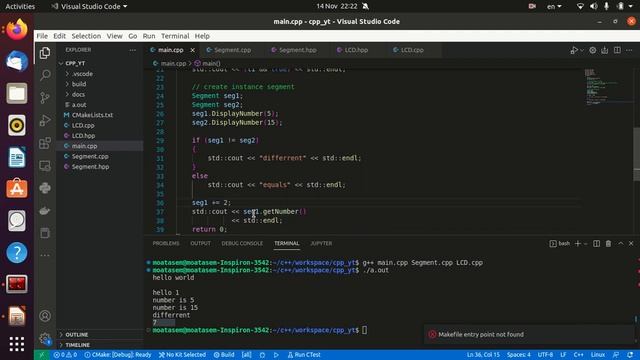Click the CMake Build button in status bar

point(224,355)
